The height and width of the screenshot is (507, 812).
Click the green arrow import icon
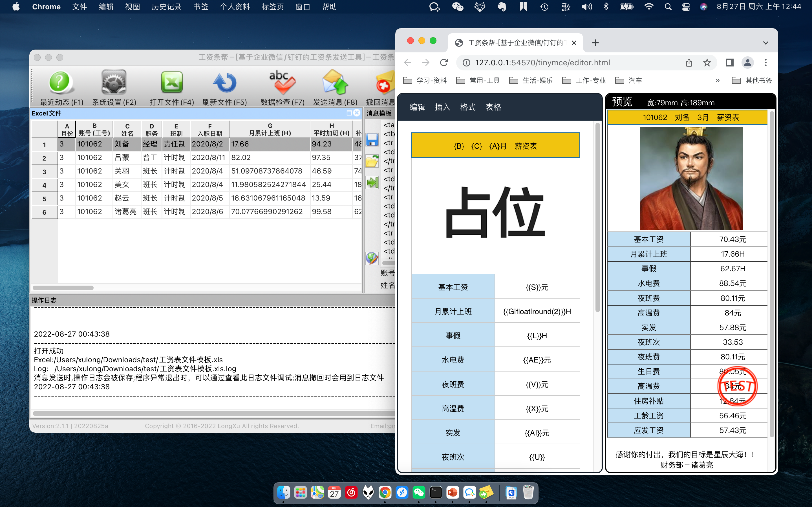372,183
